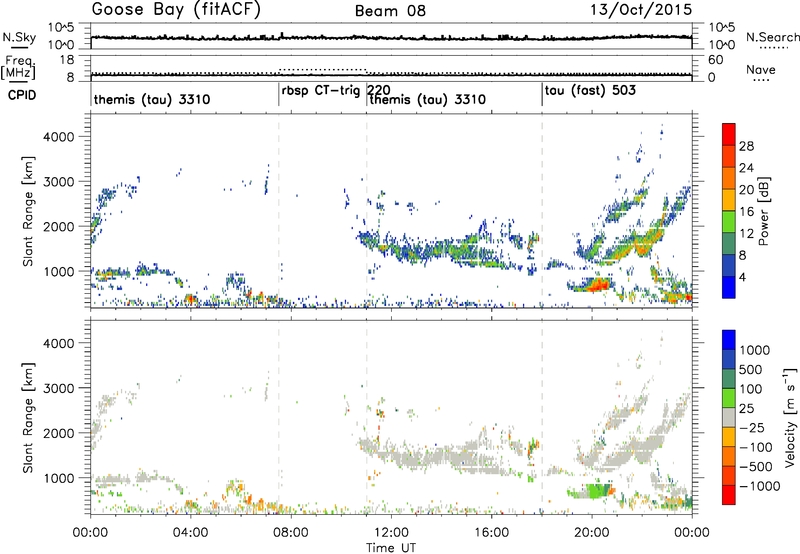This screenshot has height=554, width=800.
Task: Click the green velocity patch near 20:00
Action: [594, 491]
